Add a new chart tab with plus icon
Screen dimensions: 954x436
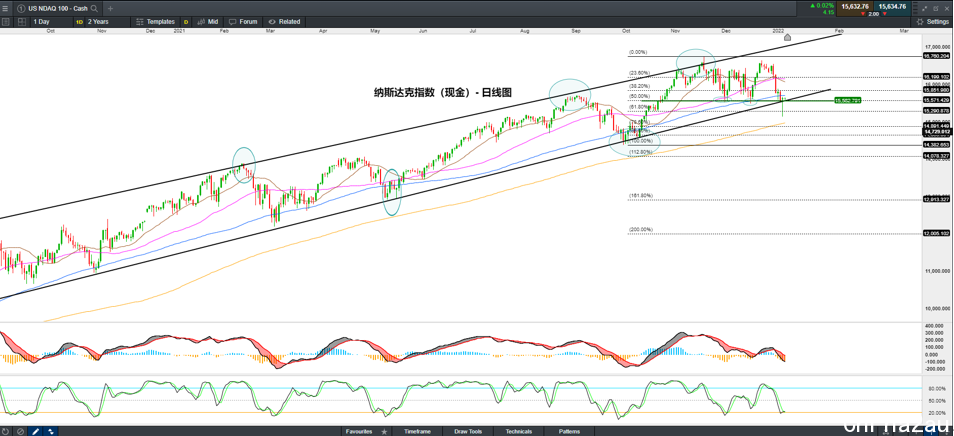coord(111,8)
